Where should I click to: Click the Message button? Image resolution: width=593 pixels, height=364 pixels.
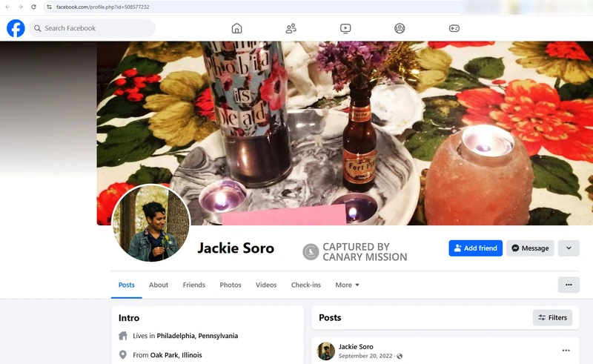point(530,248)
